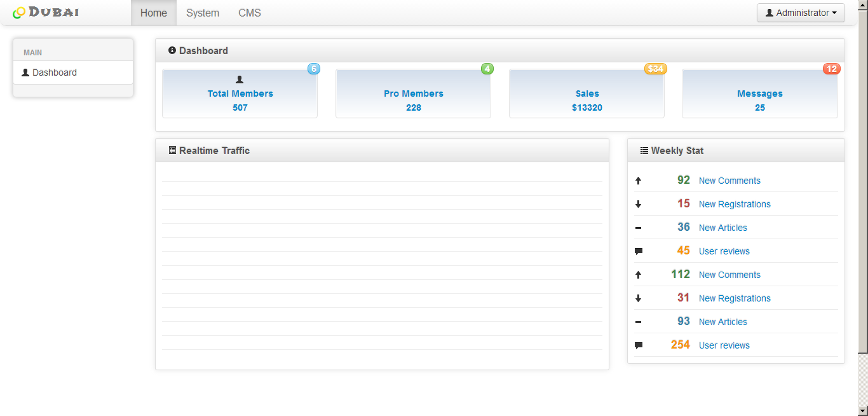The height and width of the screenshot is (416, 868).
Task: Click the sidebar Dashboard user icon
Action: tap(25, 73)
